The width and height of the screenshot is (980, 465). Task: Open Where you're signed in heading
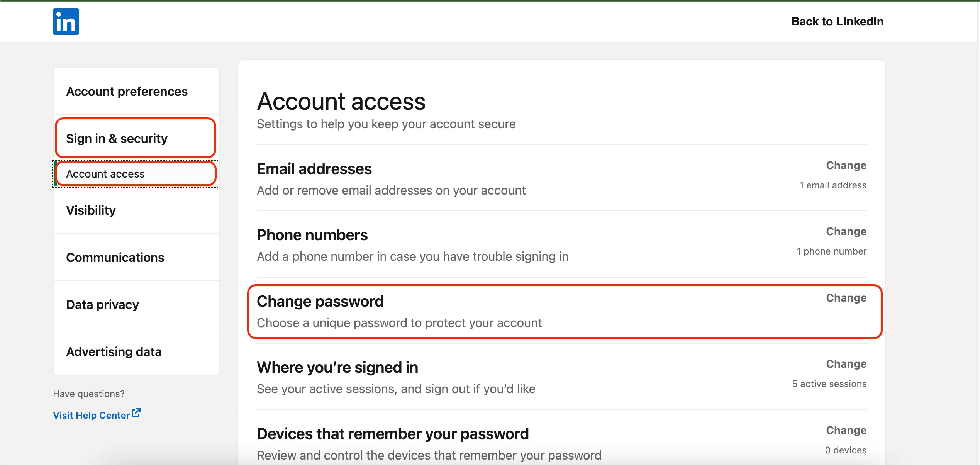coord(337,368)
